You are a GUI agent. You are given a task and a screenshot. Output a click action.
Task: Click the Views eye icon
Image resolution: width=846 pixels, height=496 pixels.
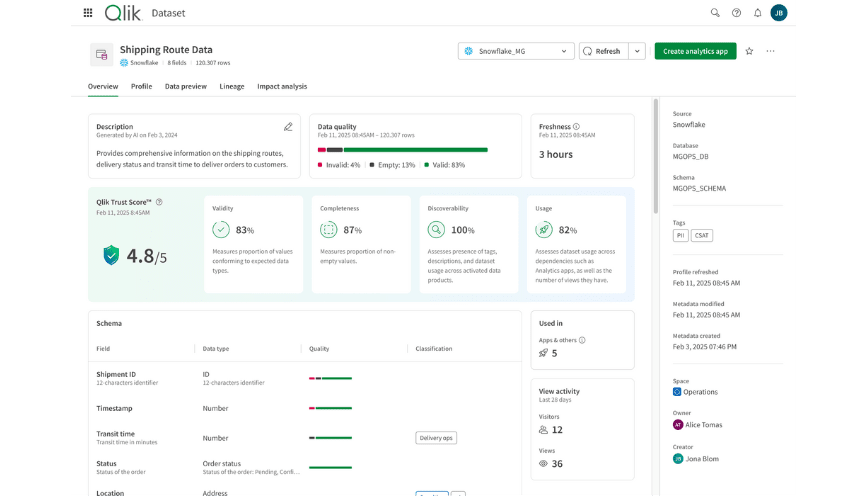[543, 464]
